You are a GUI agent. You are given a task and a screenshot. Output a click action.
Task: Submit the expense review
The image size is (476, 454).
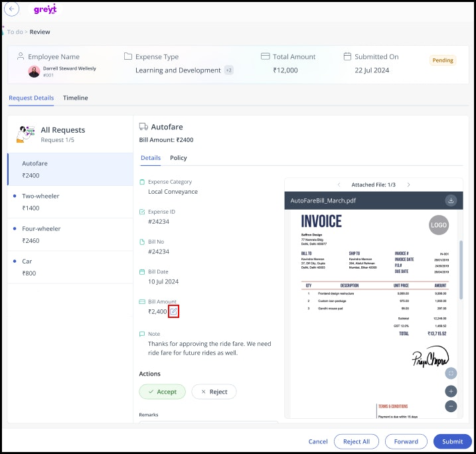pos(452,441)
